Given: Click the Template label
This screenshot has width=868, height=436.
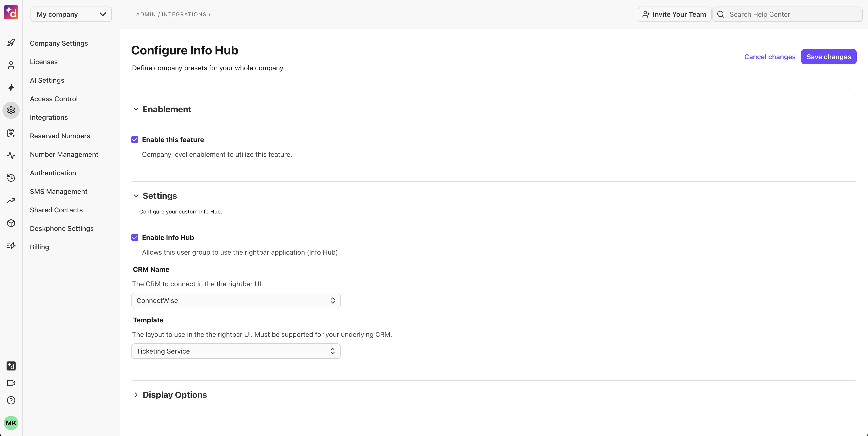Looking at the screenshot, I should [148, 320].
